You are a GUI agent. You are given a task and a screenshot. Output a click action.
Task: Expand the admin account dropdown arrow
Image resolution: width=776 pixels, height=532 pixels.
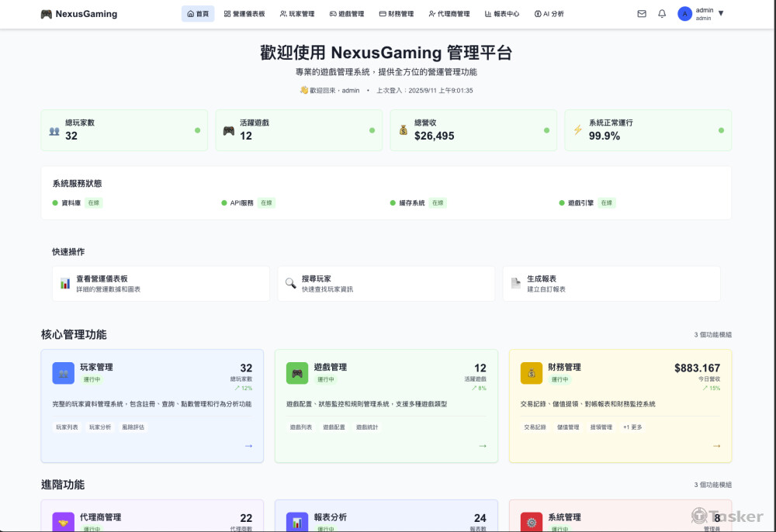721,14
